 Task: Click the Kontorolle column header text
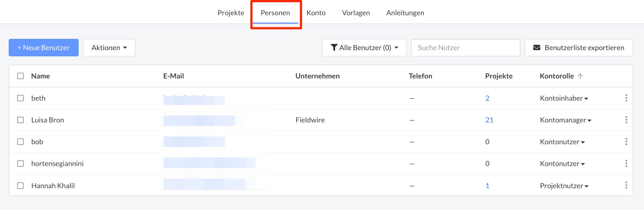click(557, 76)
